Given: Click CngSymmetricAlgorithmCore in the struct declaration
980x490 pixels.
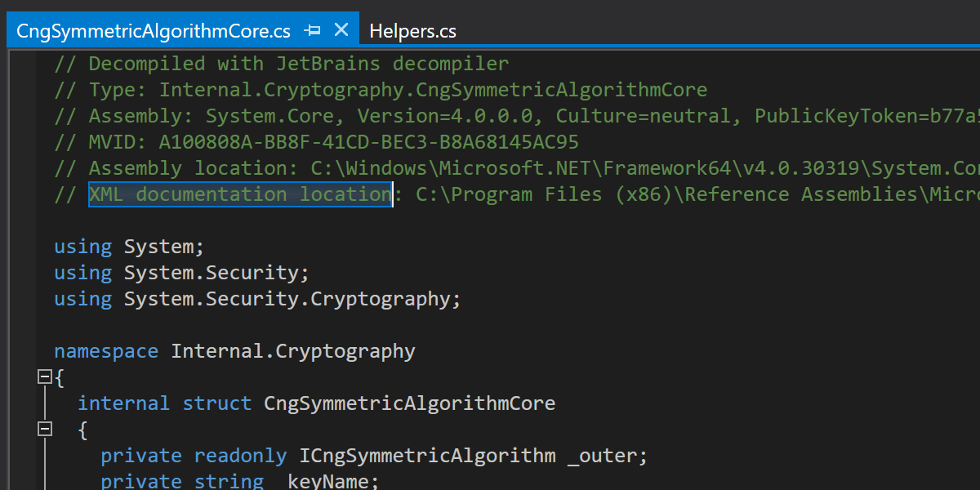Looking at the screenshot, I should (x=409, y=403).
